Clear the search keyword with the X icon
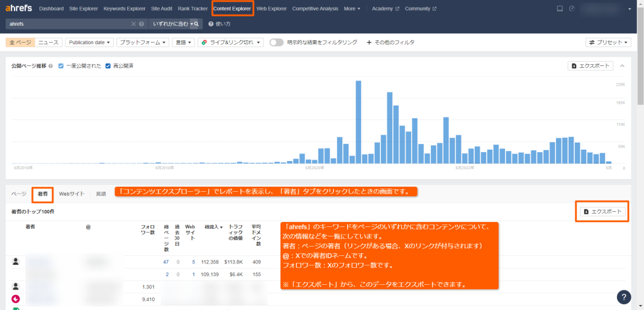 click(133, 25)
